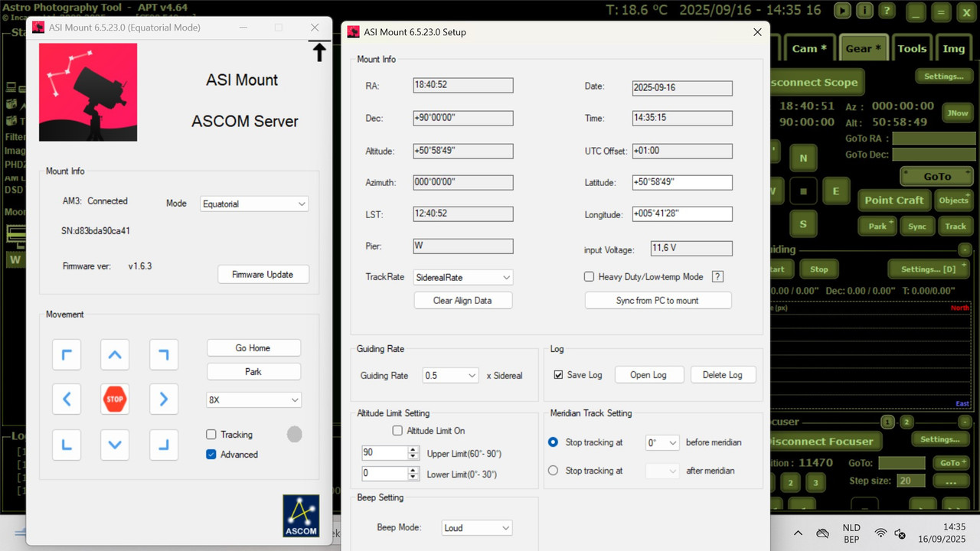The height and width of the screenshot is (551, 980).
Task: Open the info icon in APT title bar
Action: click(x=864, y=11)
